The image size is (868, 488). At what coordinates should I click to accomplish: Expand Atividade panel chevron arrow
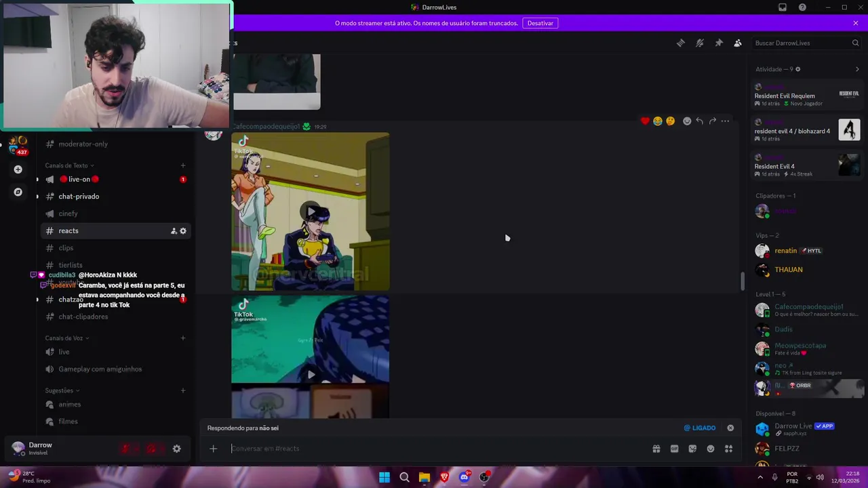(857, 69)
